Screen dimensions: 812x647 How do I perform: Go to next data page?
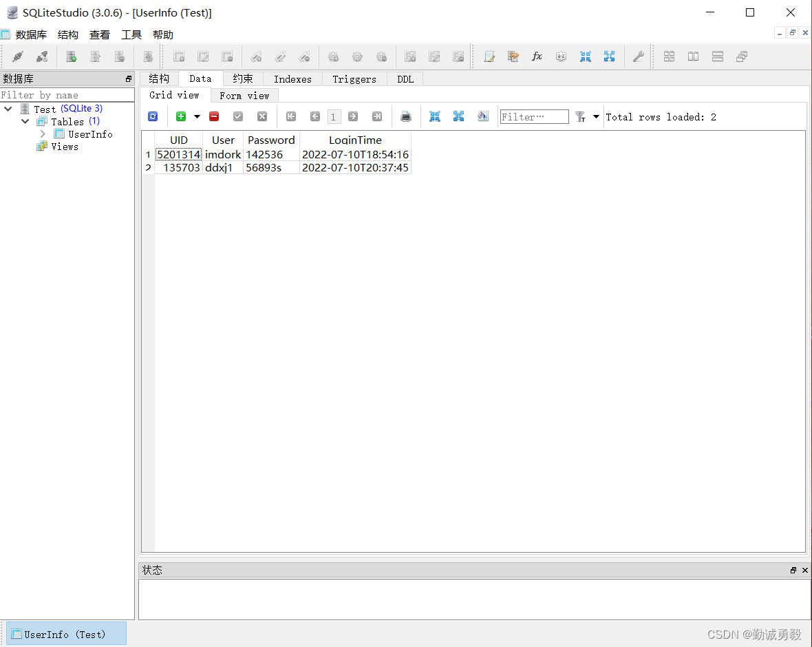pyautogui.click(x=353, y=116)
